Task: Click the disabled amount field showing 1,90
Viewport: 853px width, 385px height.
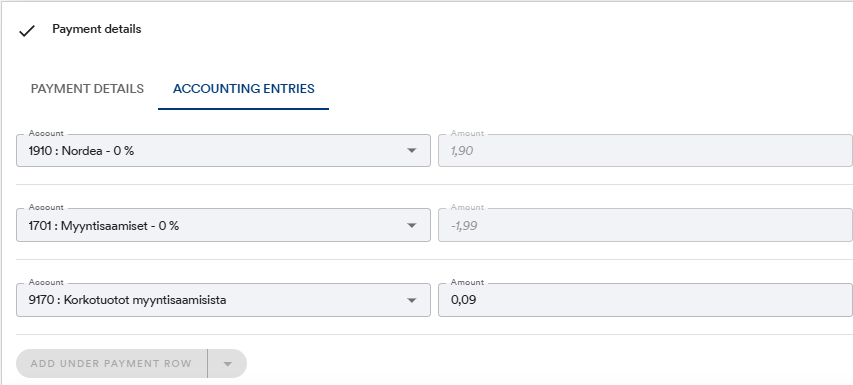Action: tap(645, 151)
